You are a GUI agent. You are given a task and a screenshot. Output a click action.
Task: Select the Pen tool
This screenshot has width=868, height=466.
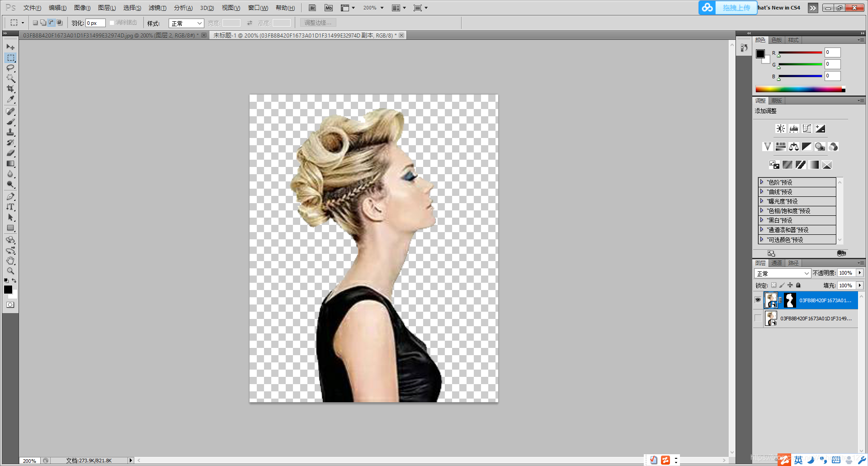pyautogui.click(x=10, y=196)
